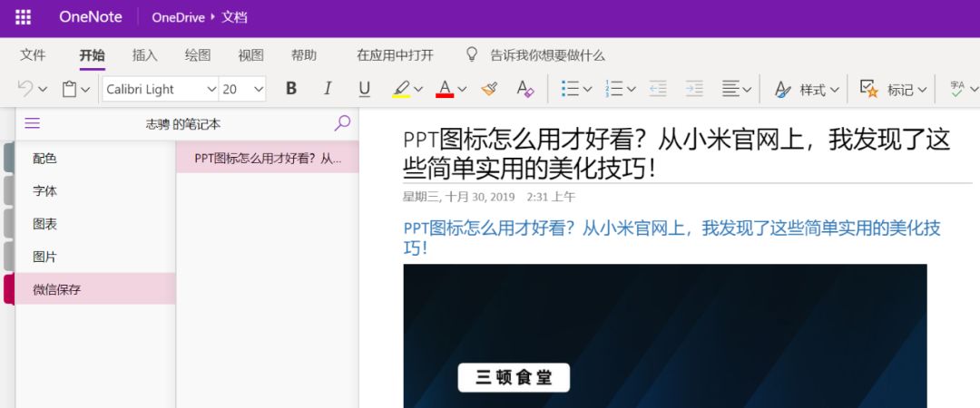
Task: Click the time 2:31 上午
Action: tap(551, 197)
